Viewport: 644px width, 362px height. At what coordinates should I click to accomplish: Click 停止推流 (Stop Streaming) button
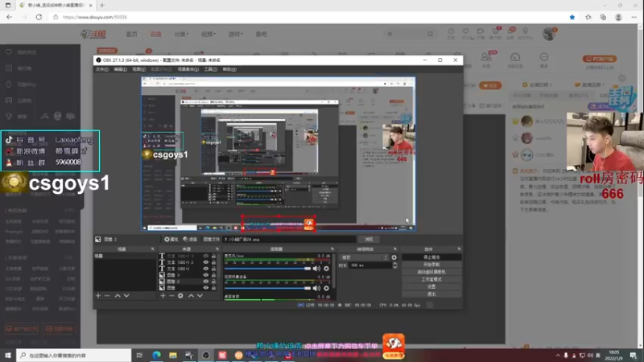click(x=431, y=257)
